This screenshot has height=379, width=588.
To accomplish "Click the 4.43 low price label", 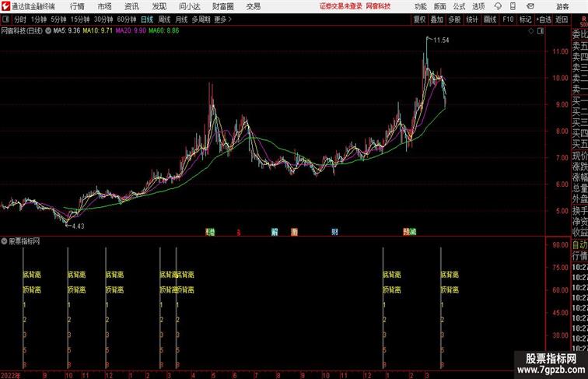I will [x=79, y=226].
